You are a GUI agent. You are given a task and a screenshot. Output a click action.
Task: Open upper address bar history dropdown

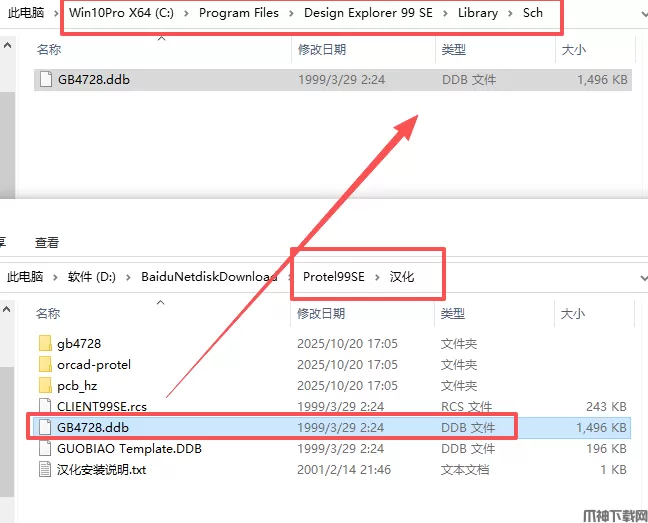644,14
